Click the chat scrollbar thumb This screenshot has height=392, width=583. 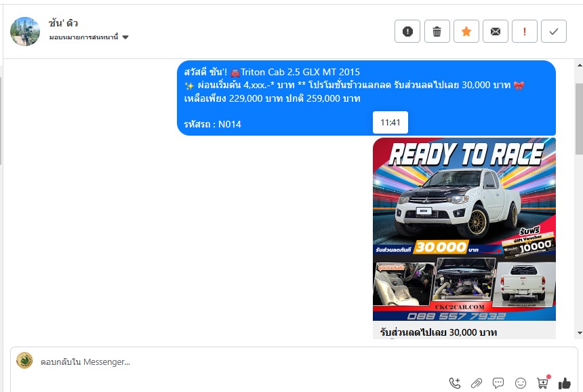580,119
